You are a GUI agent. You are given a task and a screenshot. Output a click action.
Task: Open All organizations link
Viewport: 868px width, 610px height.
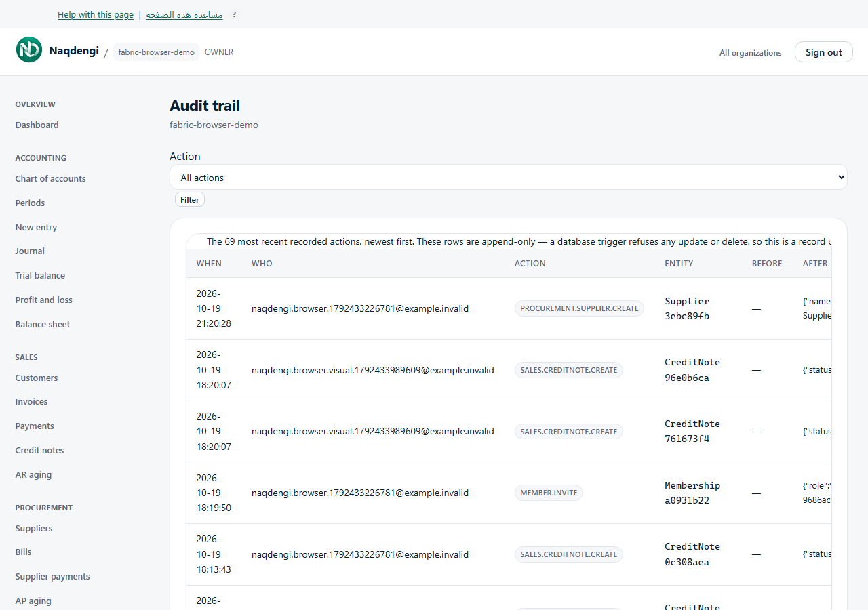click(751, 53)
